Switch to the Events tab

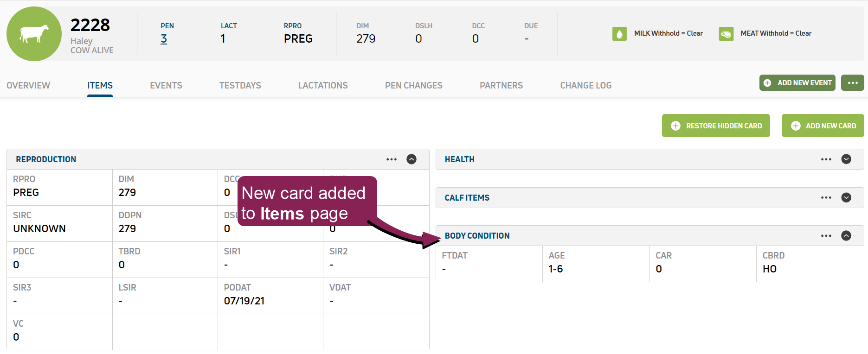tap(166, 86)
